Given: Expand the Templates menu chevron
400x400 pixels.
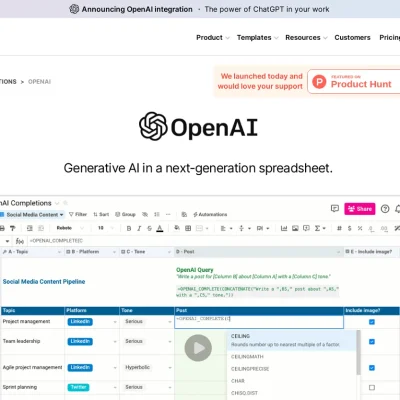Looking at the screenshot, I should tap(276, 38).
